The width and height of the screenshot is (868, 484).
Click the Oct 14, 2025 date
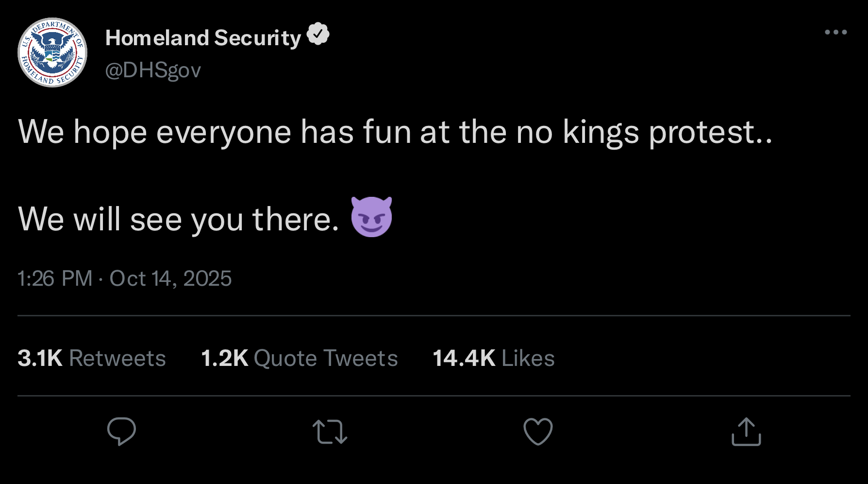pos(170,278)
